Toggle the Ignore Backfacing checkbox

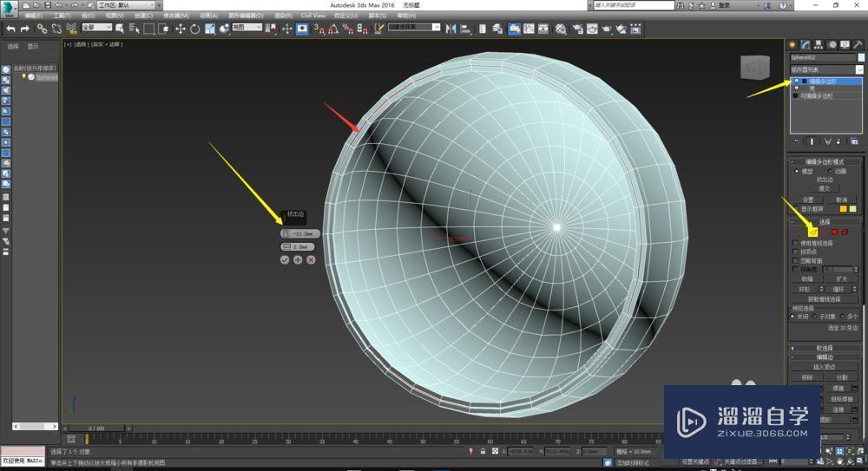pyautogui.click(x=795, y=261)
